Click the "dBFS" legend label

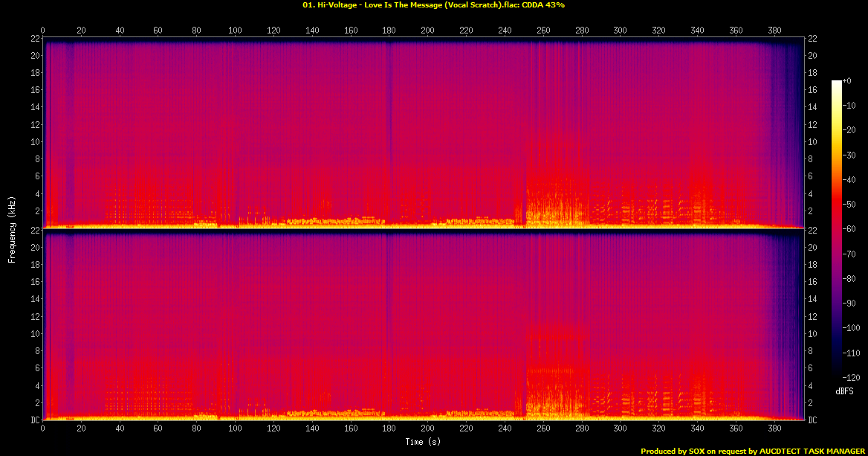pos(844,392)
